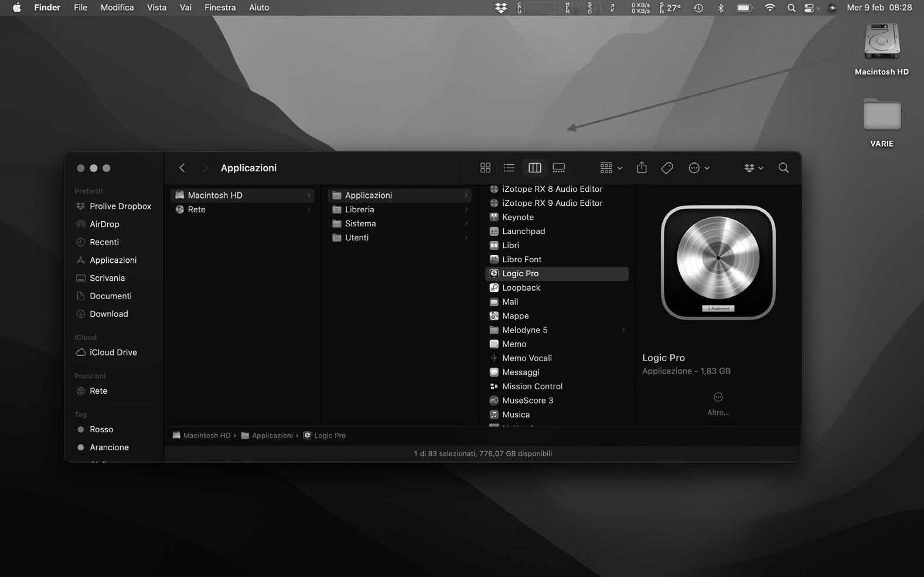
Task: Select Macintosh HD in first column
Action: (243, 195)
